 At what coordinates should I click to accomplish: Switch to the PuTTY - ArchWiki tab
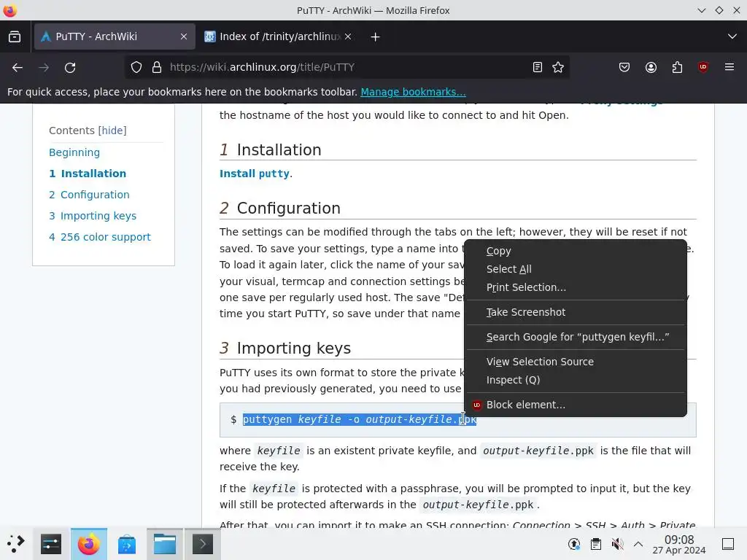pyautogui.click(x=115, y=36)
